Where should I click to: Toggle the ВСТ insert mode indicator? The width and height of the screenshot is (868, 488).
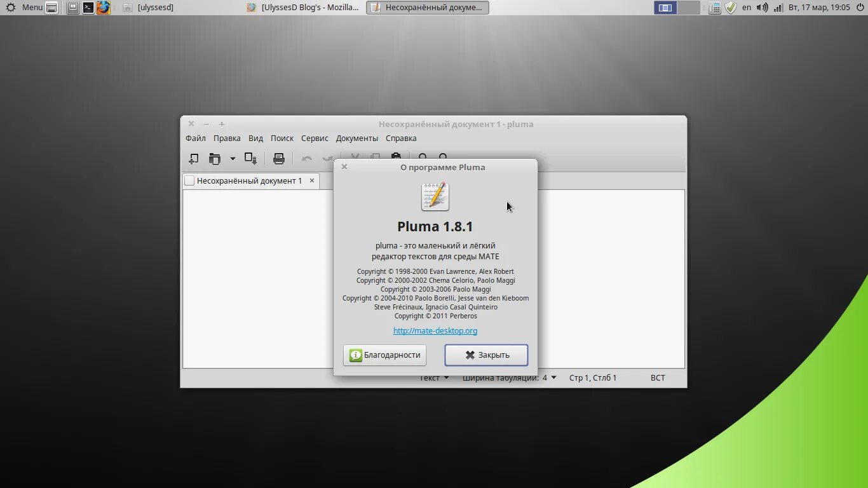click(658, 377)
